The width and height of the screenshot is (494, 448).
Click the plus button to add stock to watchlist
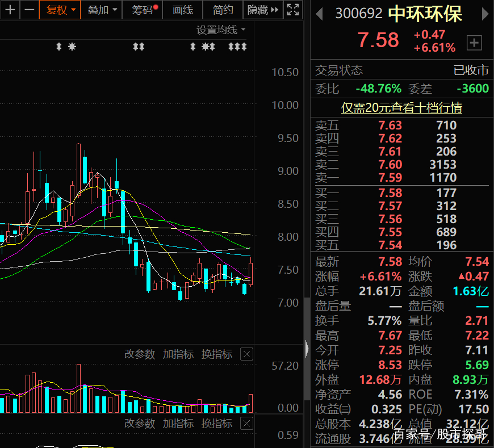coord(474,43)
